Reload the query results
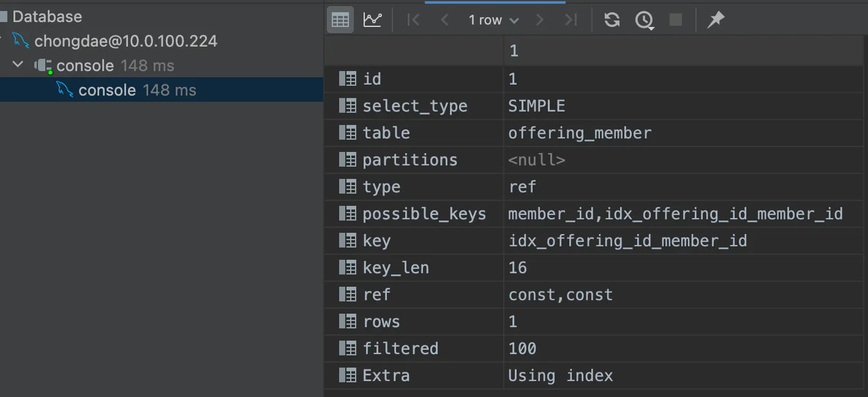The image size is (868, 397). click(612, 20)
